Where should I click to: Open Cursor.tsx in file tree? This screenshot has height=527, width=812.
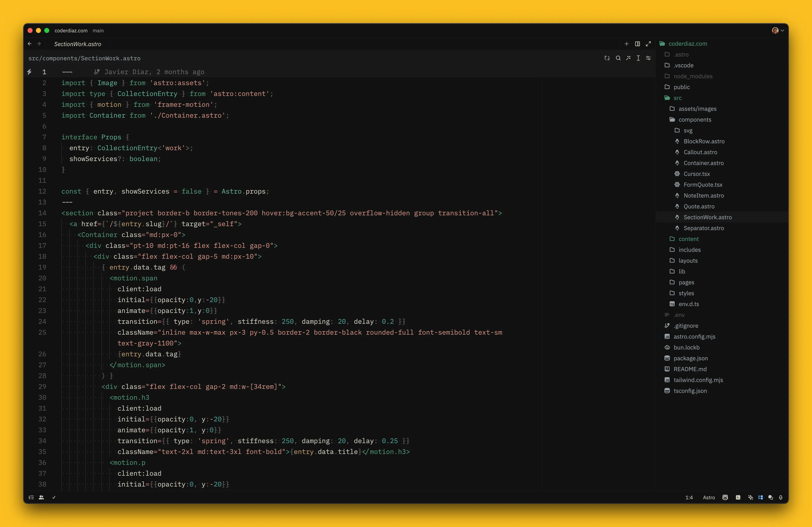[696, 174]
